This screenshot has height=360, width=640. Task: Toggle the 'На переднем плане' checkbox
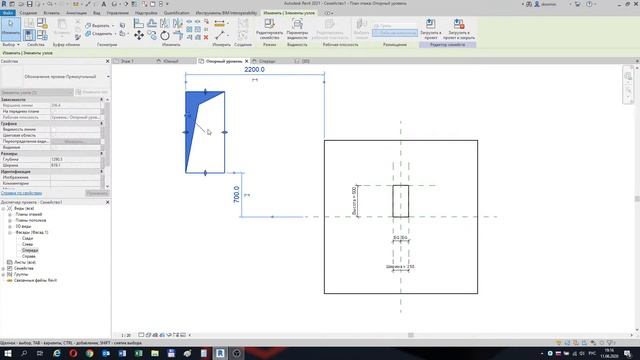point(53,111)
